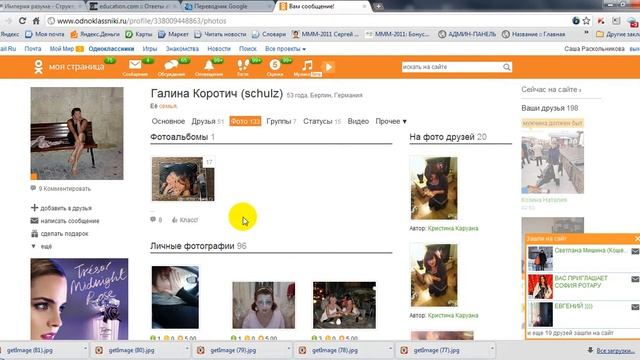Click the search magnifier icon on site
640x360 pixels.
(507, 67)
